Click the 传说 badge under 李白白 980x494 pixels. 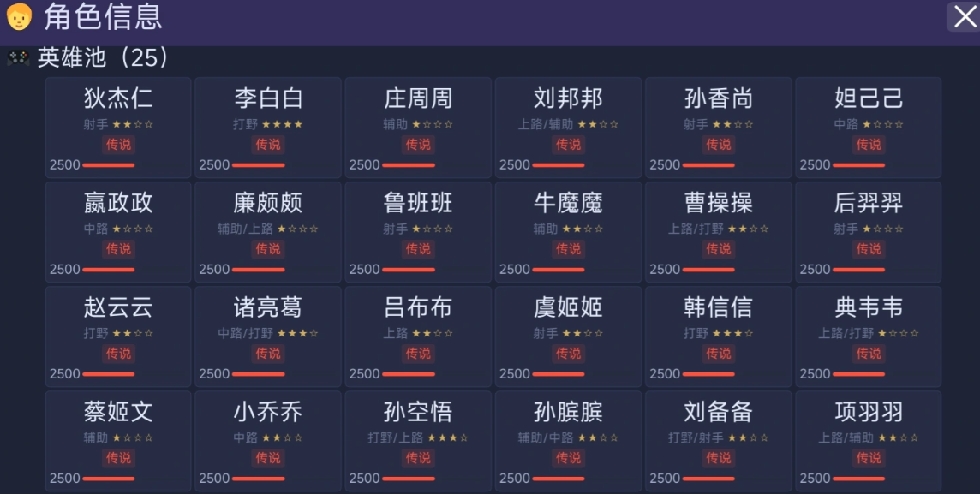point(268,145)
